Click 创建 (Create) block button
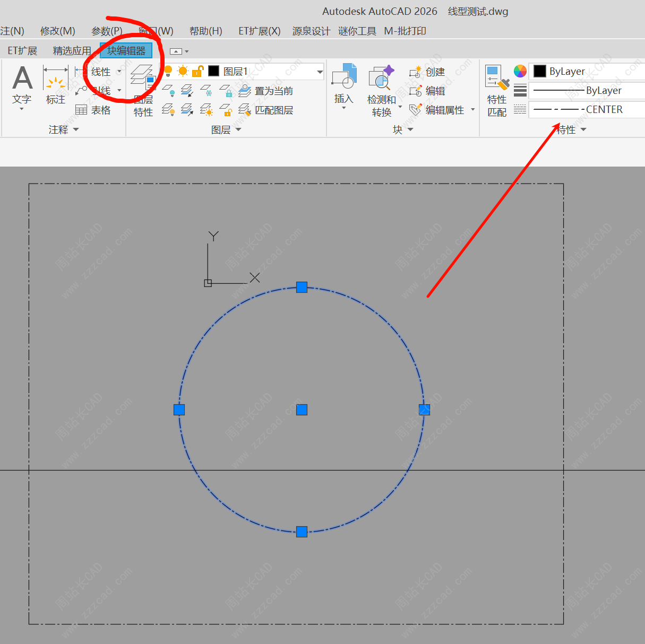Viewport: 645px width, 644px height. point(427,72)
